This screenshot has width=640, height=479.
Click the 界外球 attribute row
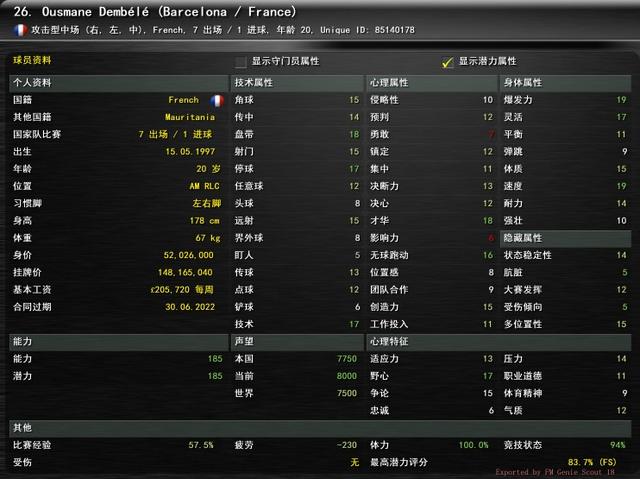point(297,238)
